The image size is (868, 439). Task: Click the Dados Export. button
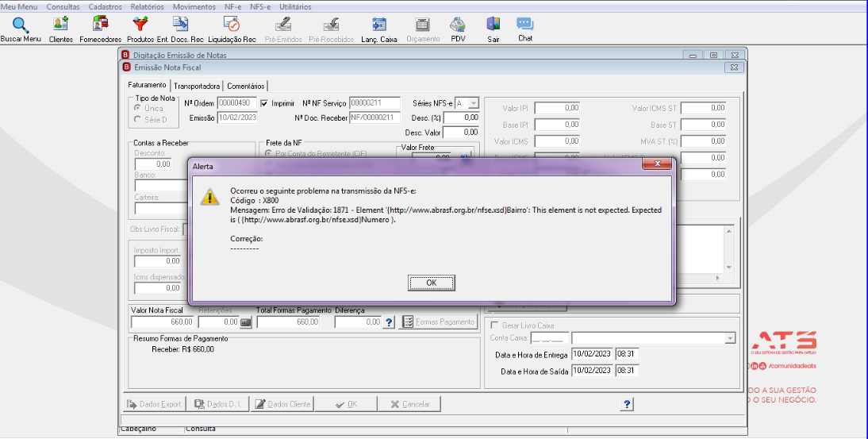click(155, 404)
